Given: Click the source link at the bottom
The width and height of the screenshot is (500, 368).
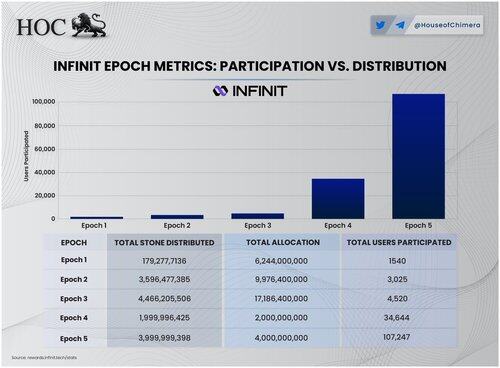Looking at the screenshot, I should [44, 358].
